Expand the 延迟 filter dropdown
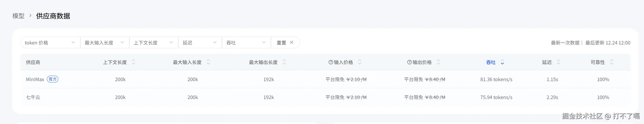This screenshot has width=644, height=124. (x=200, y=43)
